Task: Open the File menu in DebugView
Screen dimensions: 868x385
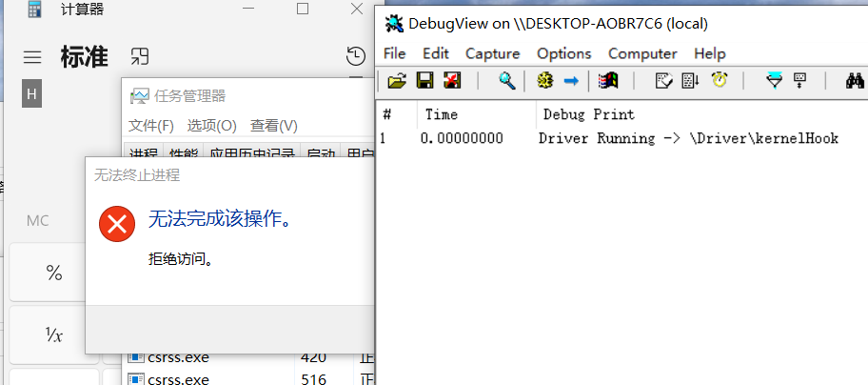Action: pos(394,53)
